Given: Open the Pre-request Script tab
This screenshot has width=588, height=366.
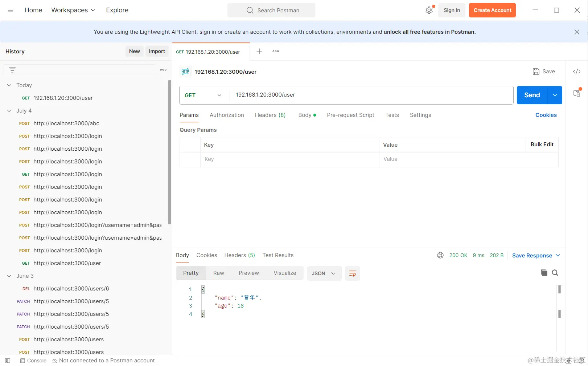Looking at the screenshot, I should (350, 115).
